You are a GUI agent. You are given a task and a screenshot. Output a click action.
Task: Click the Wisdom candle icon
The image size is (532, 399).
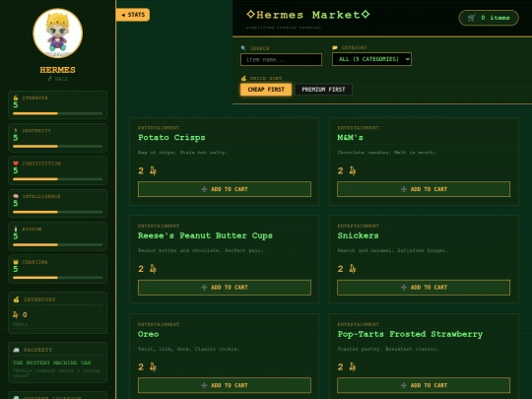coord(16,229)
